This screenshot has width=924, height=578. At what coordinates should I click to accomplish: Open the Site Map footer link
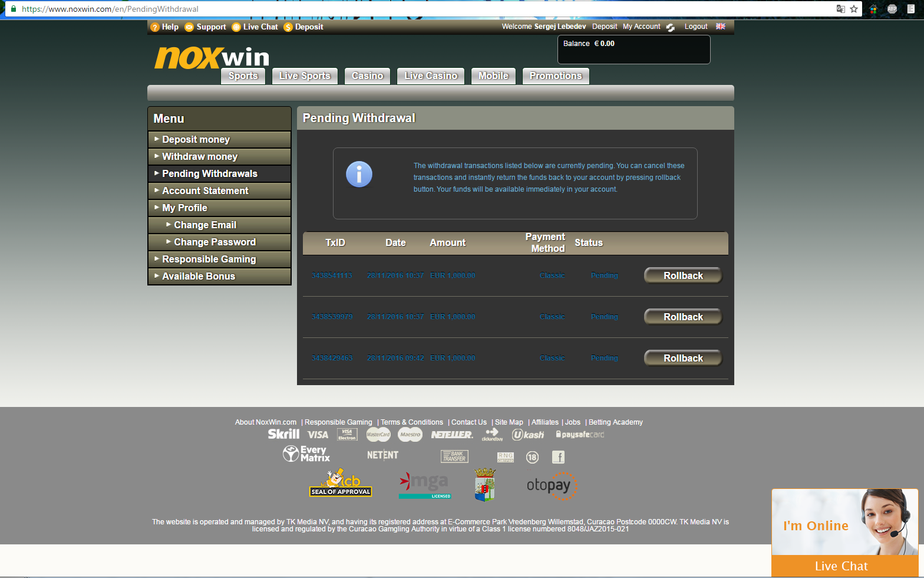tap(509, 422)
